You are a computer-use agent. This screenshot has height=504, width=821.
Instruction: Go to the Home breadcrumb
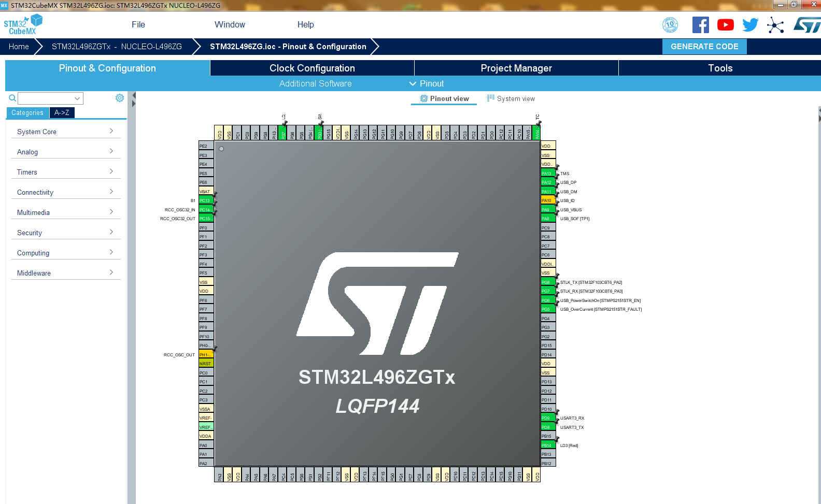click(x=19, y=46)
